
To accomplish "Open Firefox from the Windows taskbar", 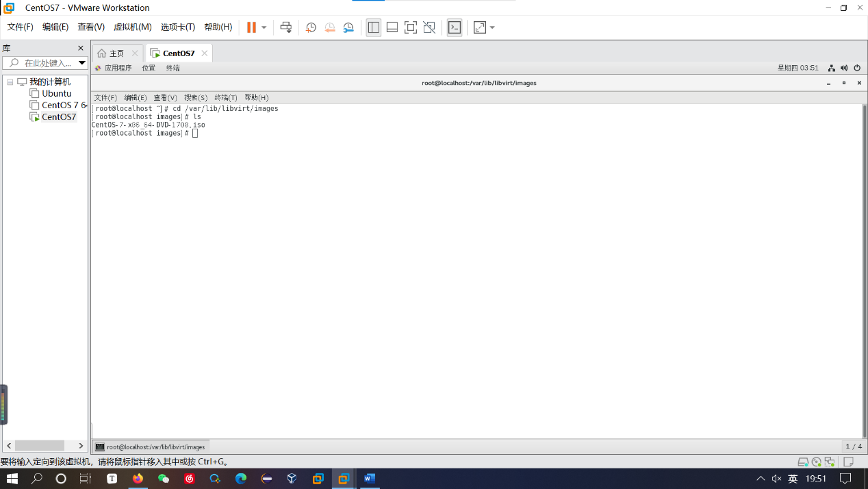I will click(138, 479).
